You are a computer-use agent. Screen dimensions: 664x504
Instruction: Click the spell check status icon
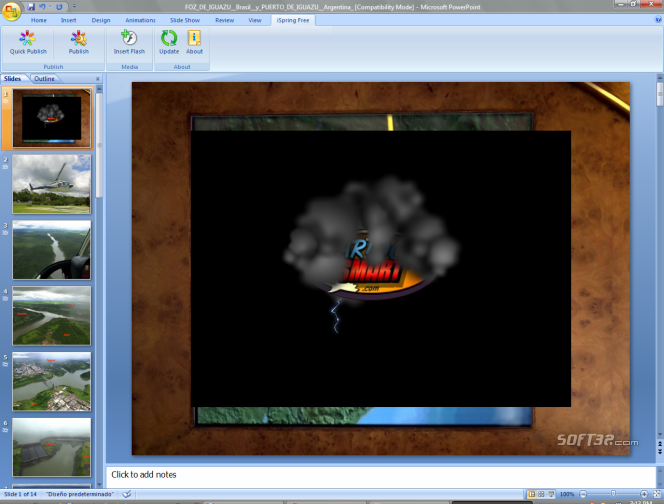pos(127,494)
